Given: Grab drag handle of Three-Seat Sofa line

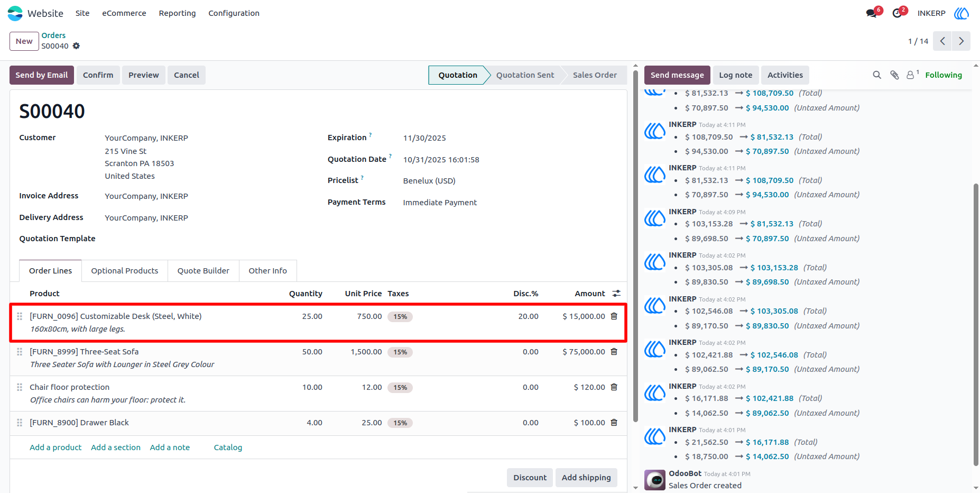Looking at the screenshot, I should 20,352.
